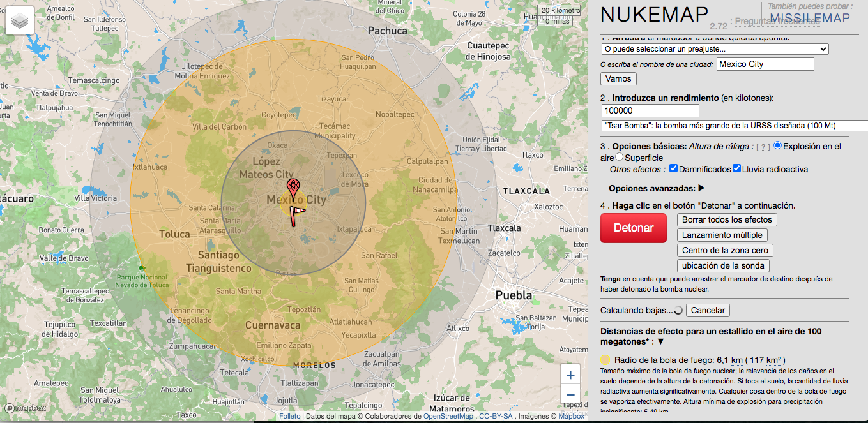This screenshot has width=868, height=423.
Task: Select the Superficie burst option
Action: [x=619, y=157]
